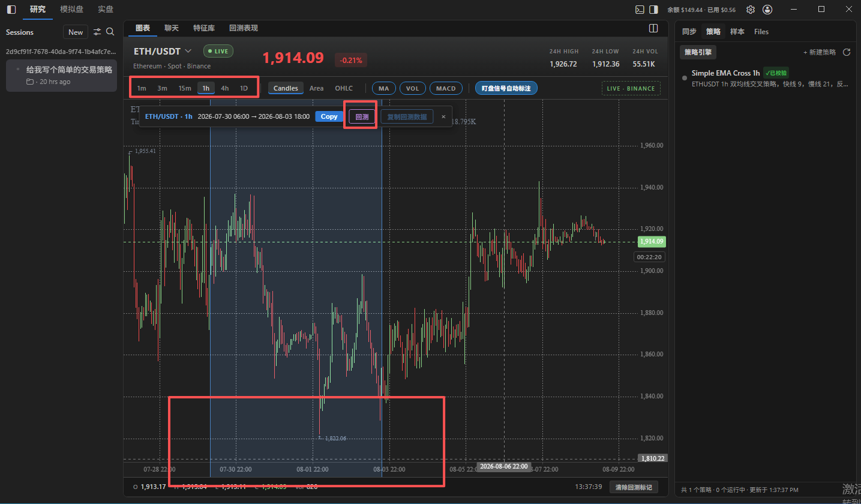Open the 样本 tab in right panel

tap(737, 32)
